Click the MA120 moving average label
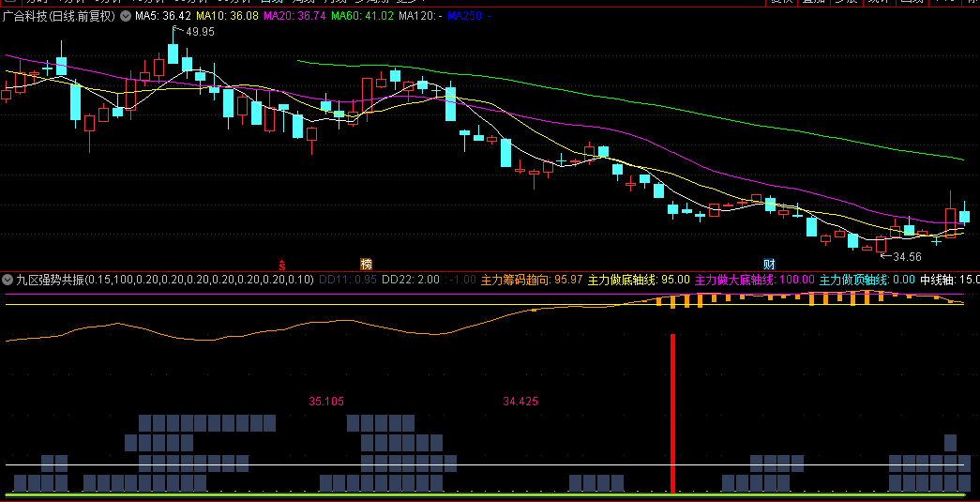Viewport: 980px width, 502px height. coord(420,16)
